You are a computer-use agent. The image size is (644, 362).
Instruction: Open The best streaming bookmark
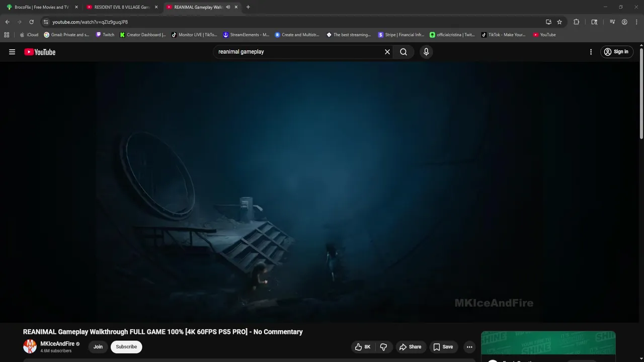pyautogui.click(x=349, y=35)
